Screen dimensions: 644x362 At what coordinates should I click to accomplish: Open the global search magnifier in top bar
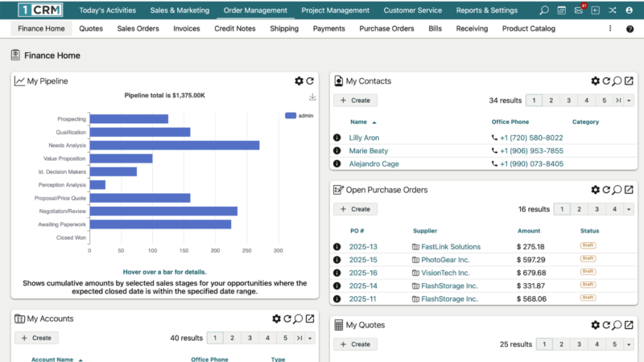[544, 10]
